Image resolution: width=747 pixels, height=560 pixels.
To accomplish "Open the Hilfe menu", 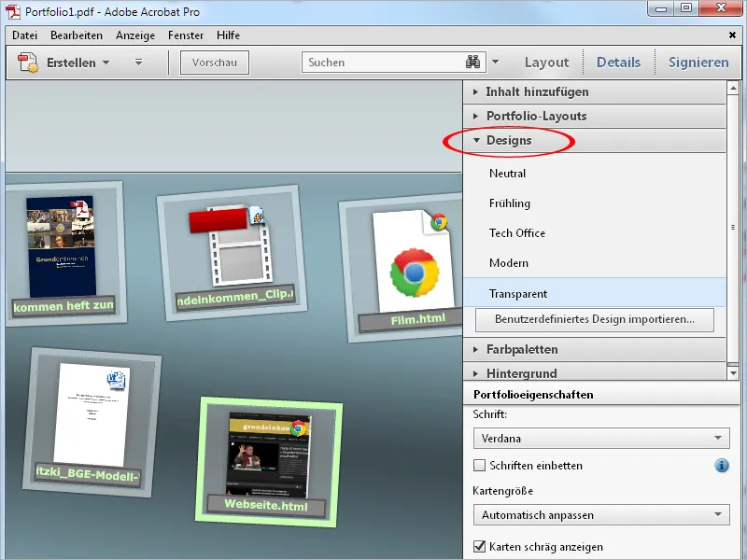I will [228, 35].
